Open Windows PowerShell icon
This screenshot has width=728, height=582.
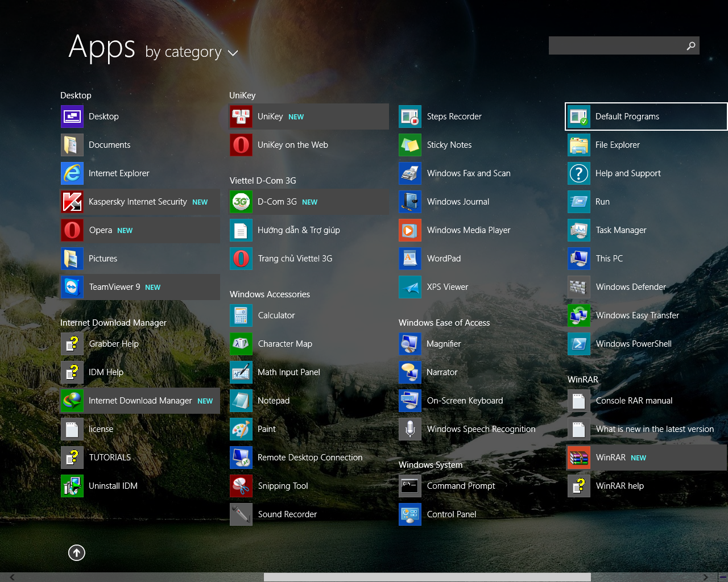pos(579,344)
